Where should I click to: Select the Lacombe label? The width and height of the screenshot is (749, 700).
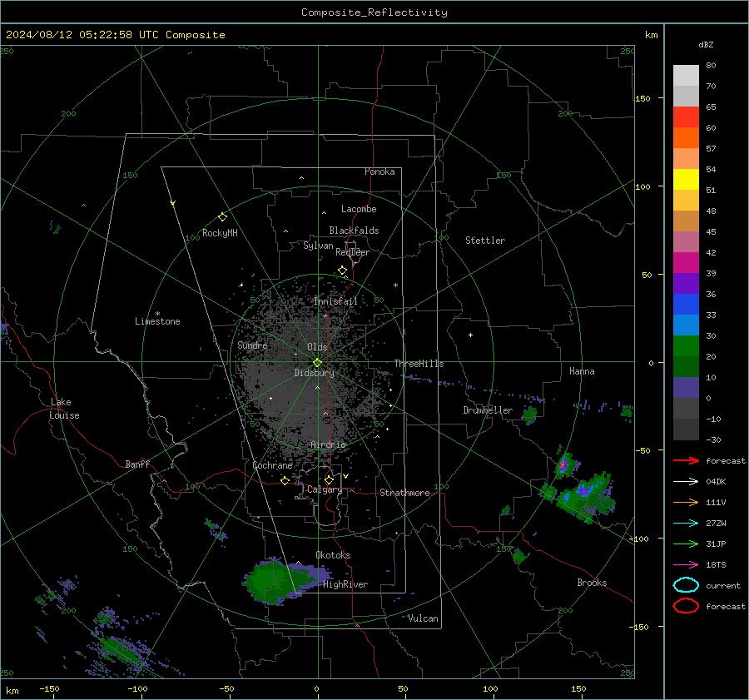(359, 209)
